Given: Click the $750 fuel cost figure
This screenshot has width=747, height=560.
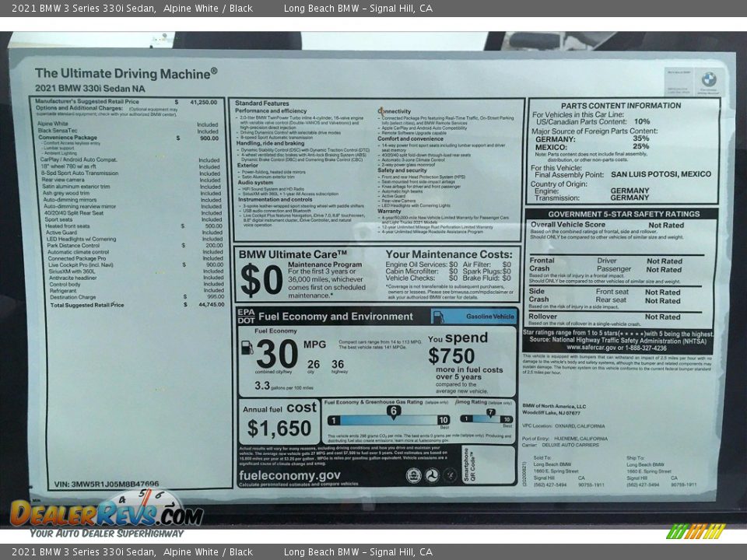Looking at the screenshot, I should point(451,356).
